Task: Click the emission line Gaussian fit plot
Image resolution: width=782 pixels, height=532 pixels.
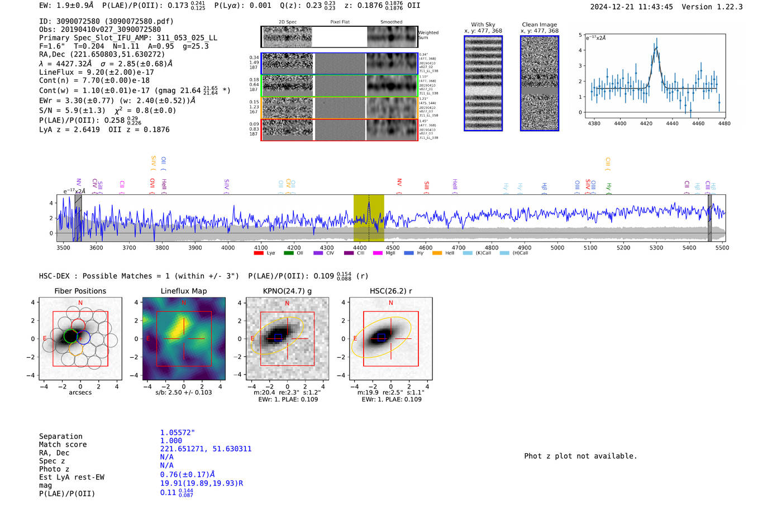Action: click(x=655, y=76)
